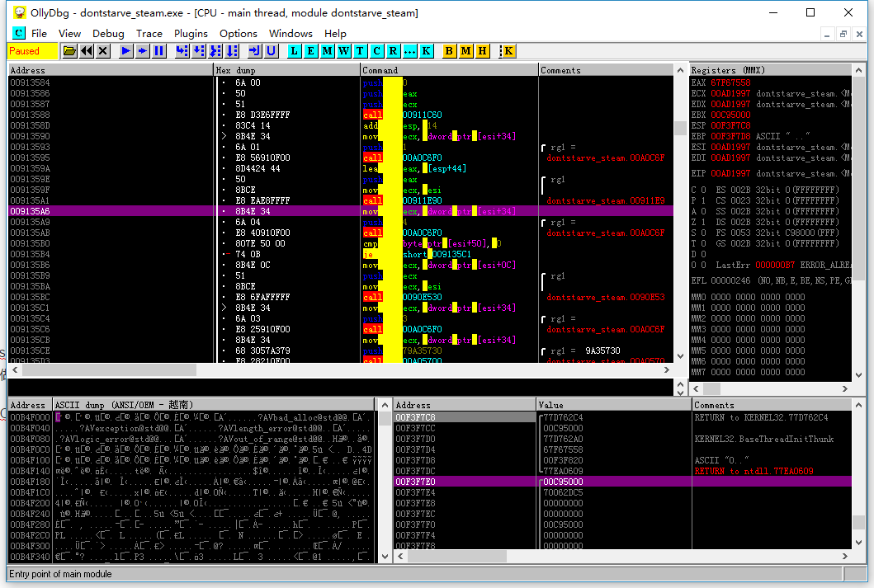The width and height of the screenshot is (874, 588).
Task: Click the CPU window C icon beside File
Action: [19, 33]
